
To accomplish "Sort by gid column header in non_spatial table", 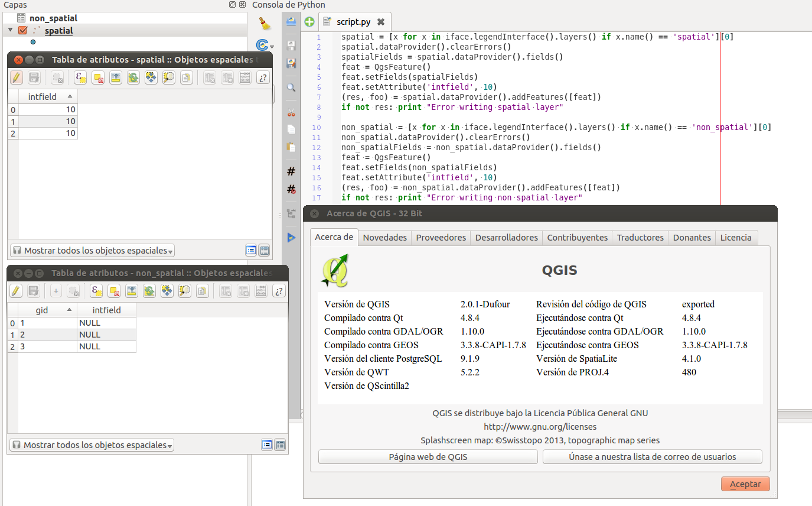I will [47, 310].
